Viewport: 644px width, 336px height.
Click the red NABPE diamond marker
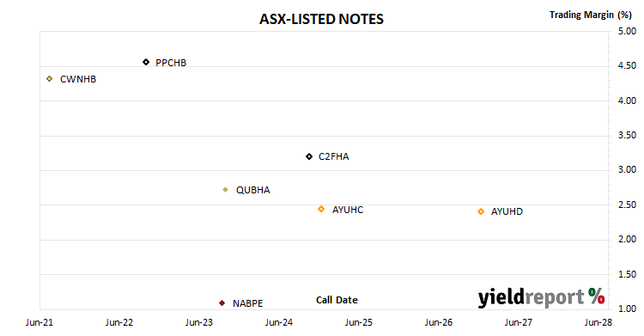(x=222, y=303)
